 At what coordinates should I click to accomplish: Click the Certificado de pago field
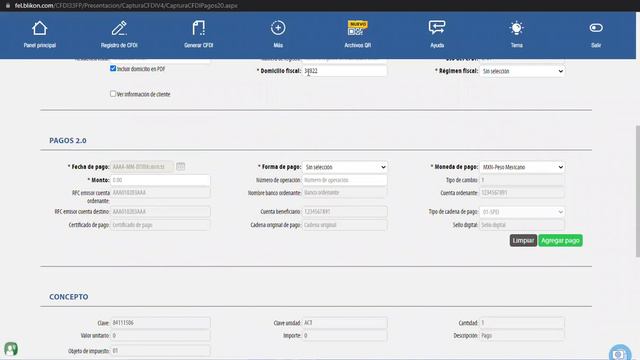click(160, 225)
